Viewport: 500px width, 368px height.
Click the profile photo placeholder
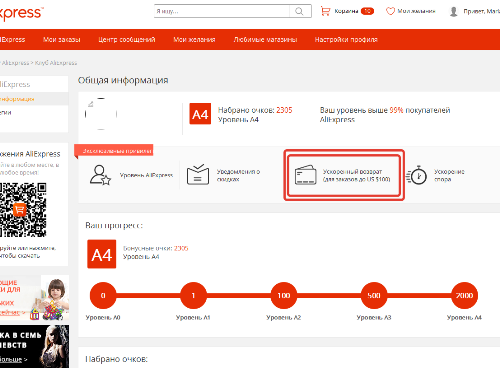tap(101, 114)
